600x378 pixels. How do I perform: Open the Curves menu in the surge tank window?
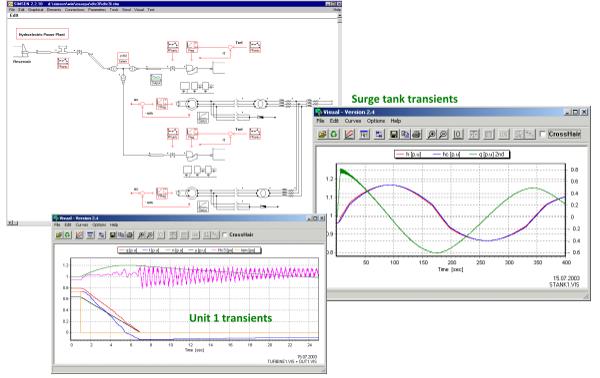coord(353,121)
